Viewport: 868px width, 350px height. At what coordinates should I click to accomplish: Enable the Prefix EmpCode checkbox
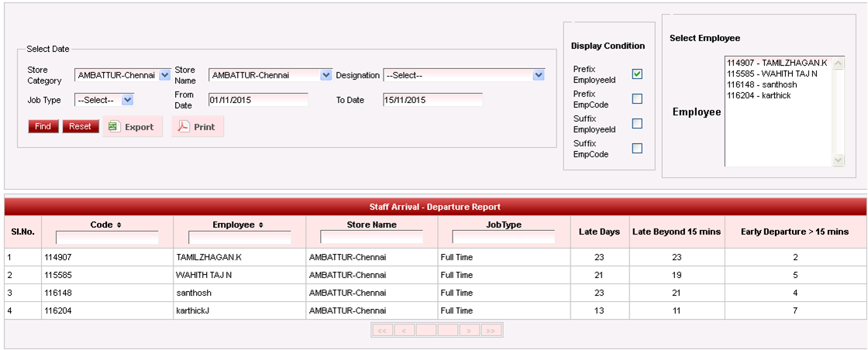637,99
